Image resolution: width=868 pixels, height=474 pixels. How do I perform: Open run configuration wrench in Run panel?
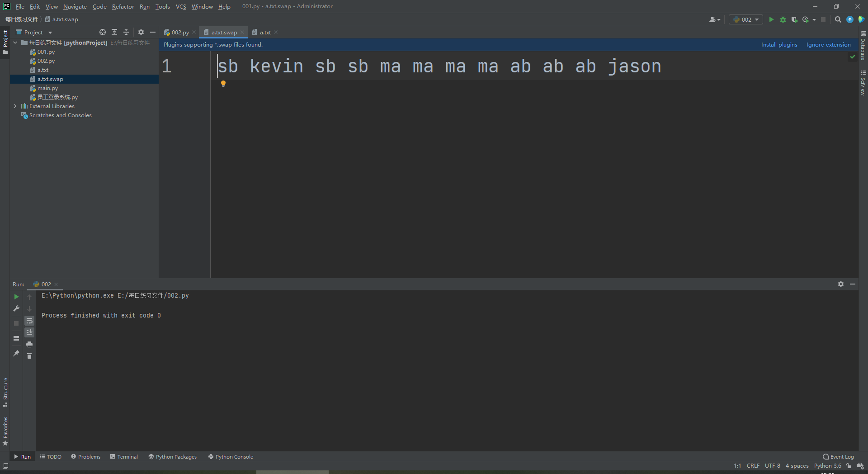[16, 308]
